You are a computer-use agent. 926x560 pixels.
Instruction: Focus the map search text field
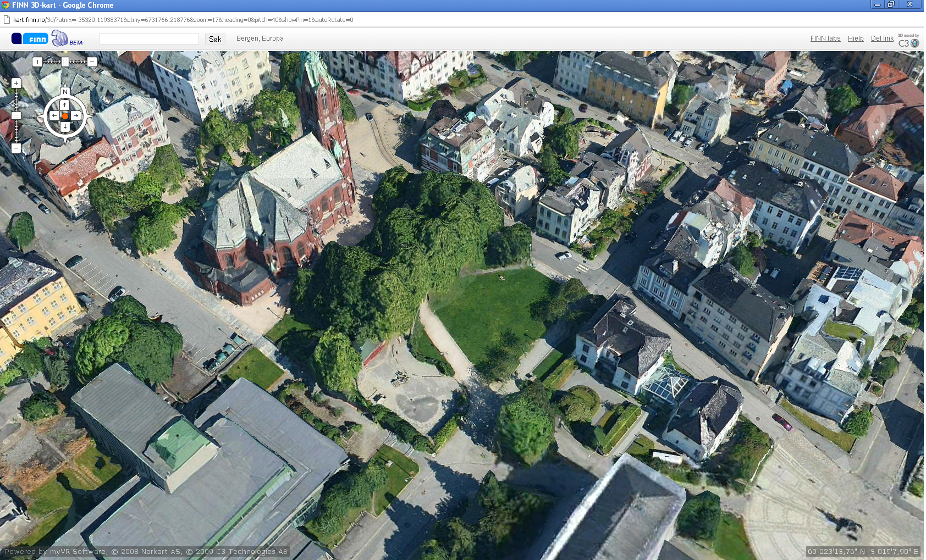point(148,39)
